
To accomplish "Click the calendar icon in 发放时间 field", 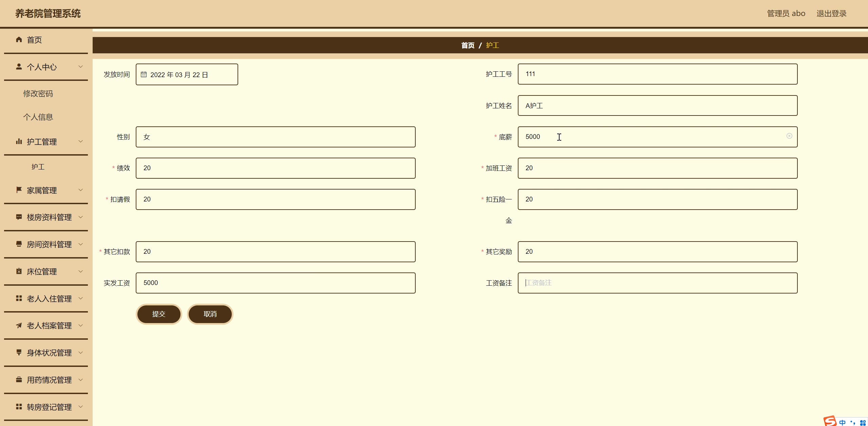I will click(x=144, y=74).
